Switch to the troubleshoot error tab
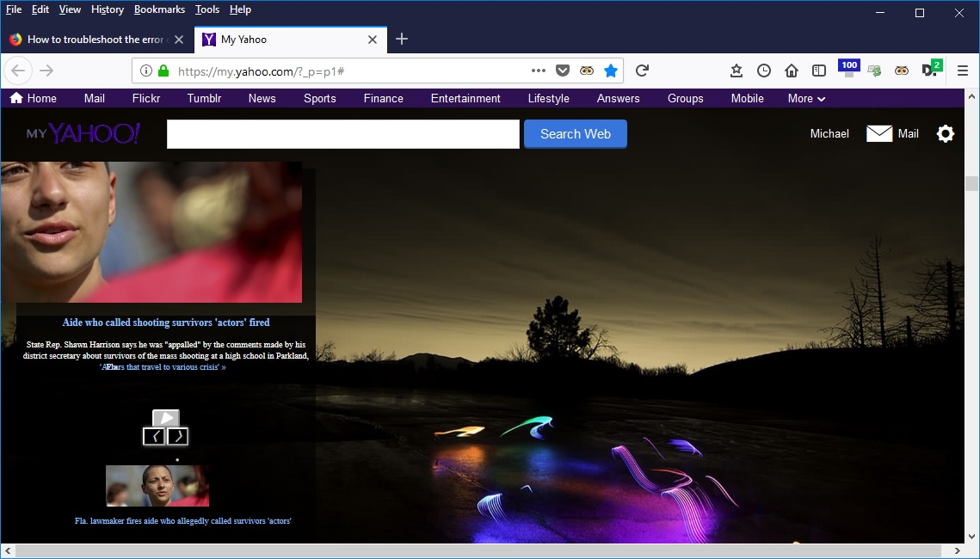 95,40
